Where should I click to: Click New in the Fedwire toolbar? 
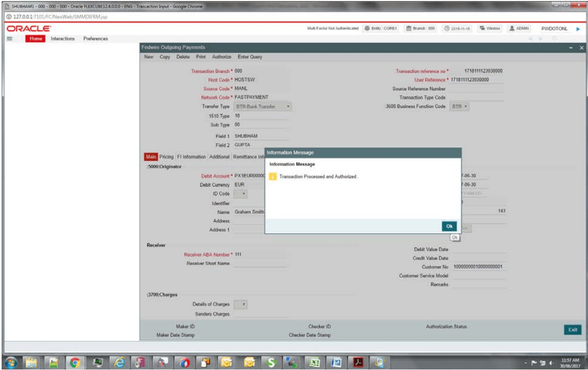(x=149, y=57)
